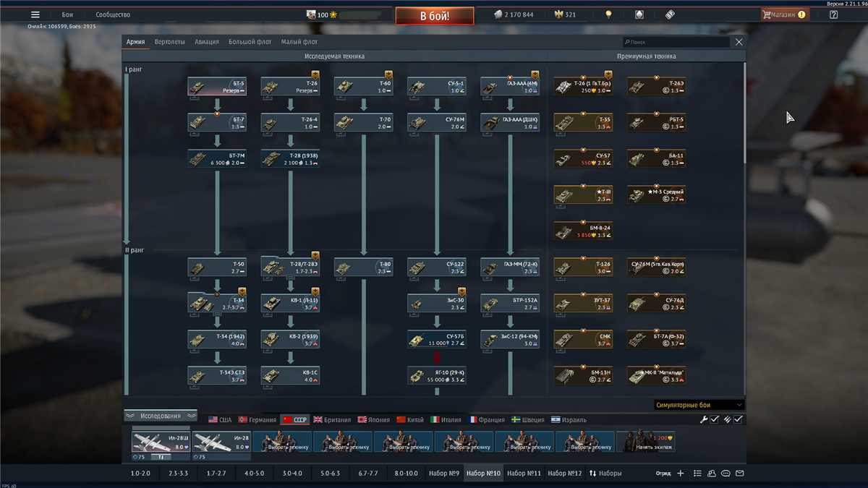Open the lightbulb hints icon
Screen dimensions: 868x488
coord(609,14)
